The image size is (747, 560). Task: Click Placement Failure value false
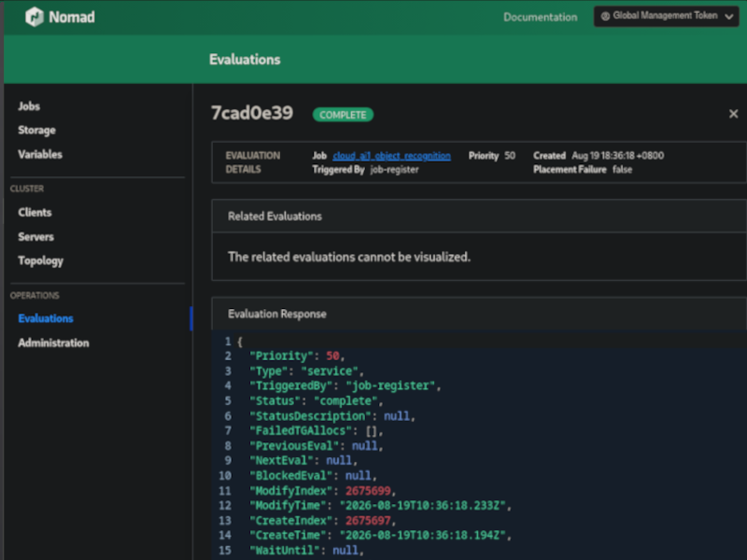[622, 170]
